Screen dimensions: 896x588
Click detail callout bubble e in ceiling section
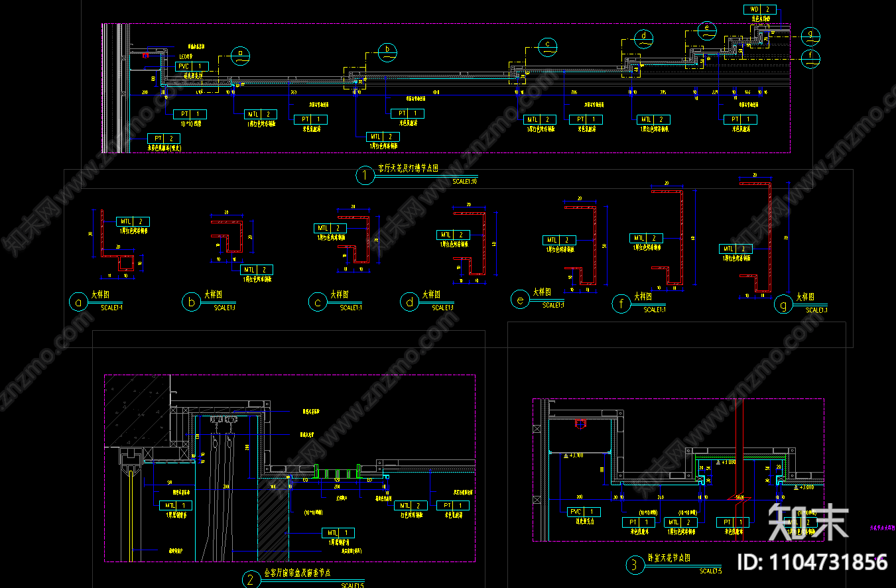pos(707,29)
